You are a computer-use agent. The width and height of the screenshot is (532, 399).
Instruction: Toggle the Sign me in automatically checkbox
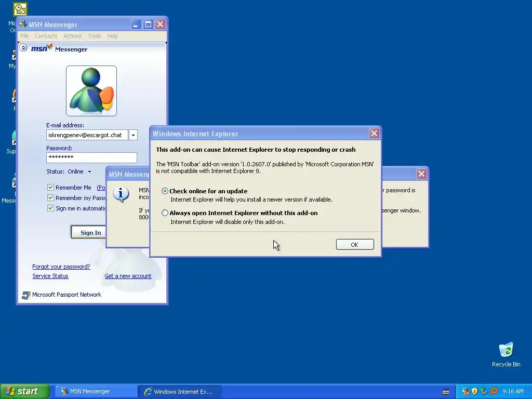50,208
